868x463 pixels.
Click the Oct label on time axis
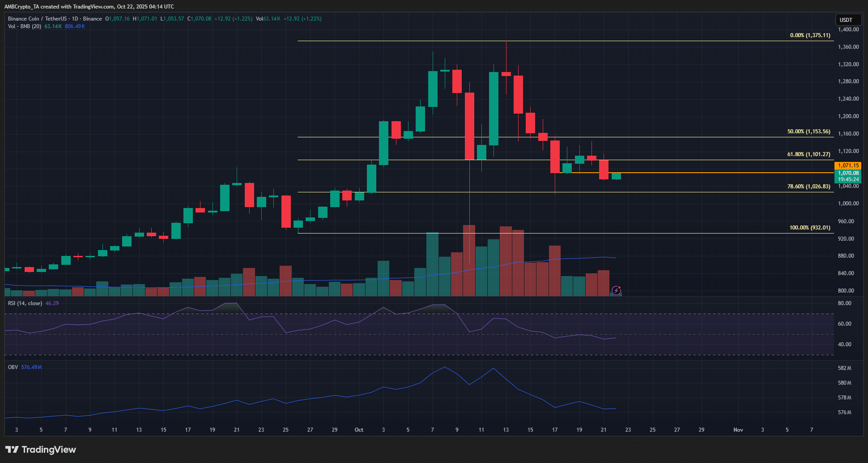coord(359,430)
